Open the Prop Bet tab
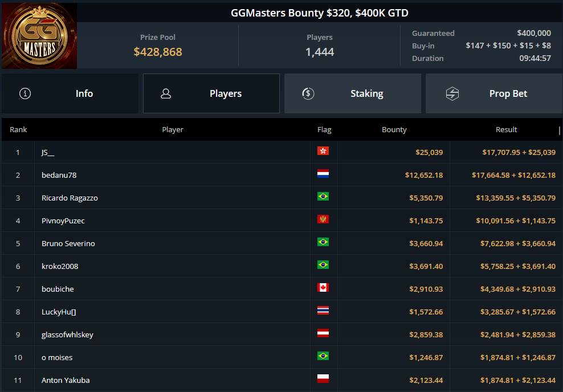The width and height of the screenshot is (563, 392). pyautogui.click(x=493, y=93)
